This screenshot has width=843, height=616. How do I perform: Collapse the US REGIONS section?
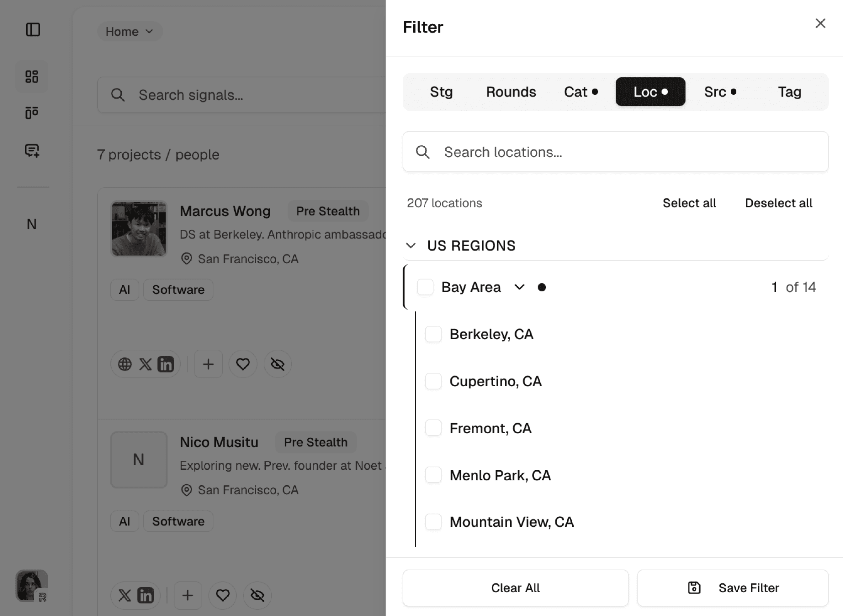tap(411, 245)
